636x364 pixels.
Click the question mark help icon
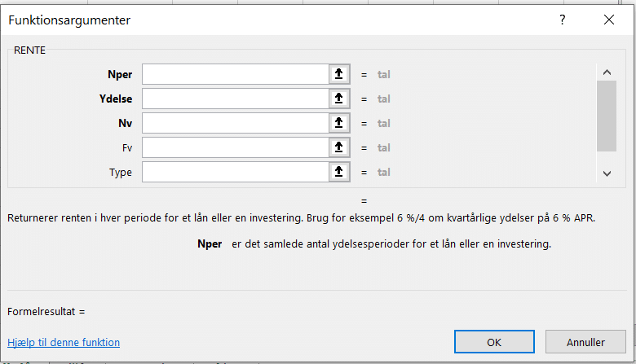click(562, 20)
